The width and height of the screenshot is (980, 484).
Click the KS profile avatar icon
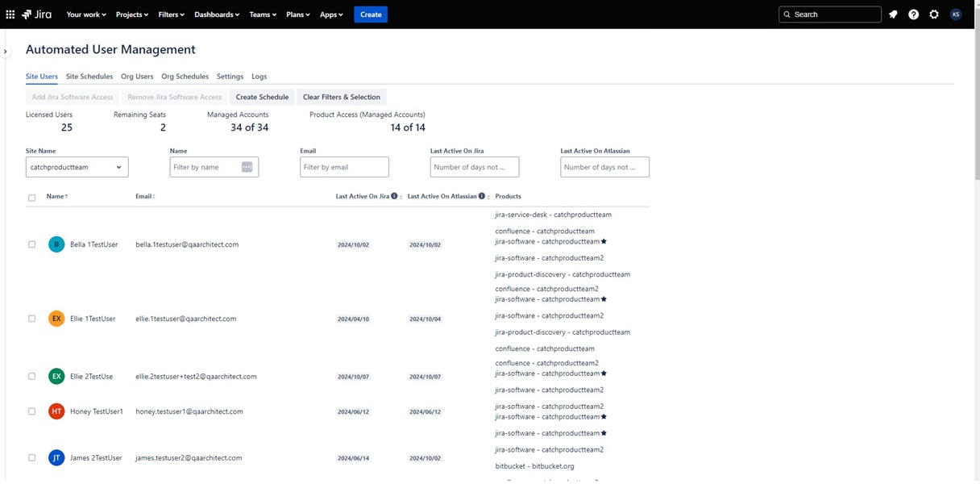pos(956,14)
